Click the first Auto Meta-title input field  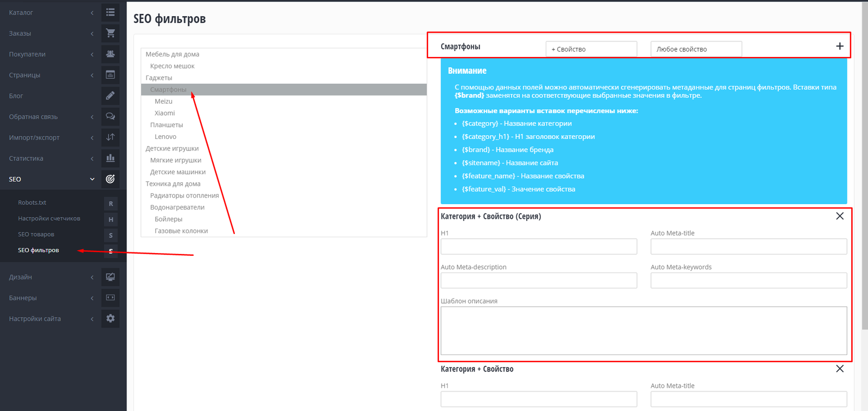tap(748, 246)
